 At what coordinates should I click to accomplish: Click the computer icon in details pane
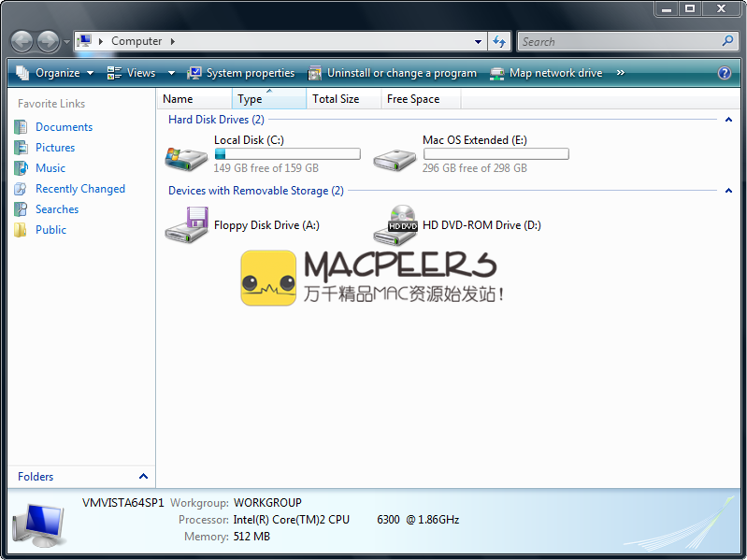point(39,525)
